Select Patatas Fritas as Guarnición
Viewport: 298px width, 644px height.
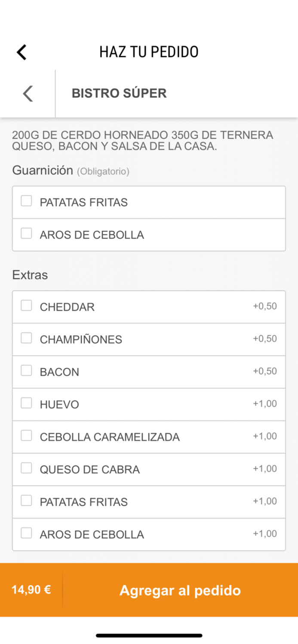[27, 201]
